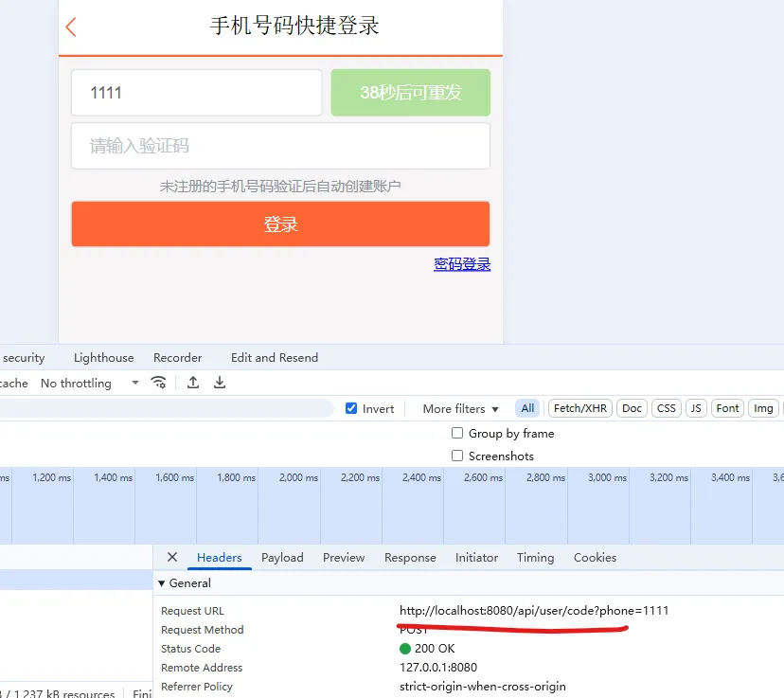Open network conditions wifi settings icon

click(158, 383)
